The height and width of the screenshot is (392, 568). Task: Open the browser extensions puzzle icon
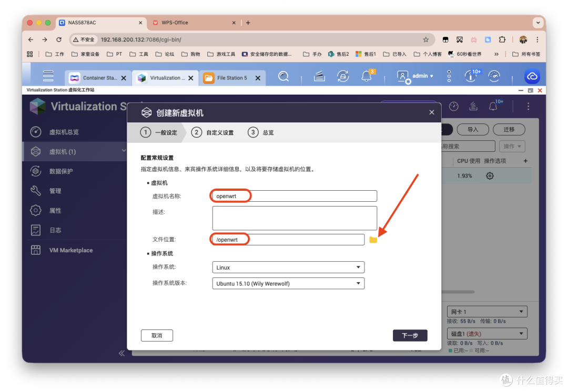[502, 39]
